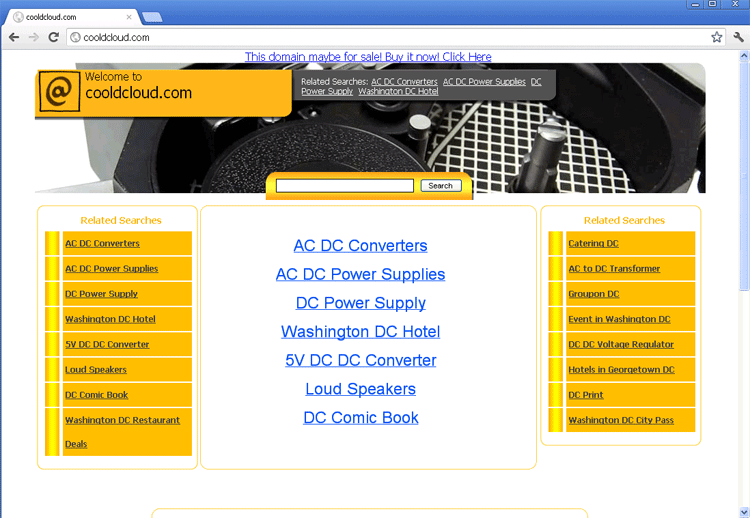Click the address bar showing cooldcloud.com
Screen dimensions: 750x518
point(380,37)
